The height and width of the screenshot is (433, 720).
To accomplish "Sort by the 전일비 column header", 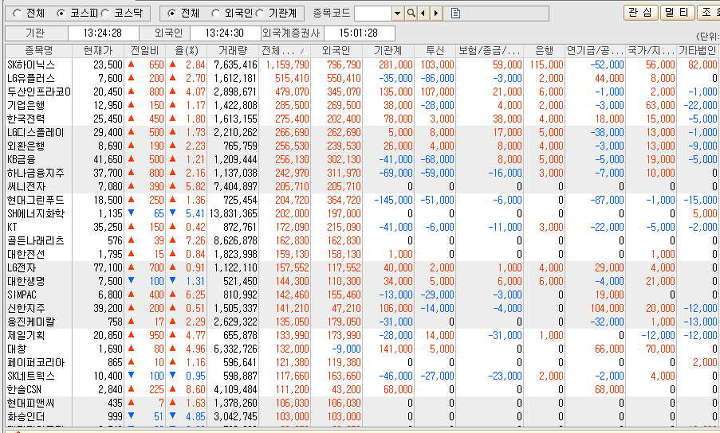I will [145, 51].
